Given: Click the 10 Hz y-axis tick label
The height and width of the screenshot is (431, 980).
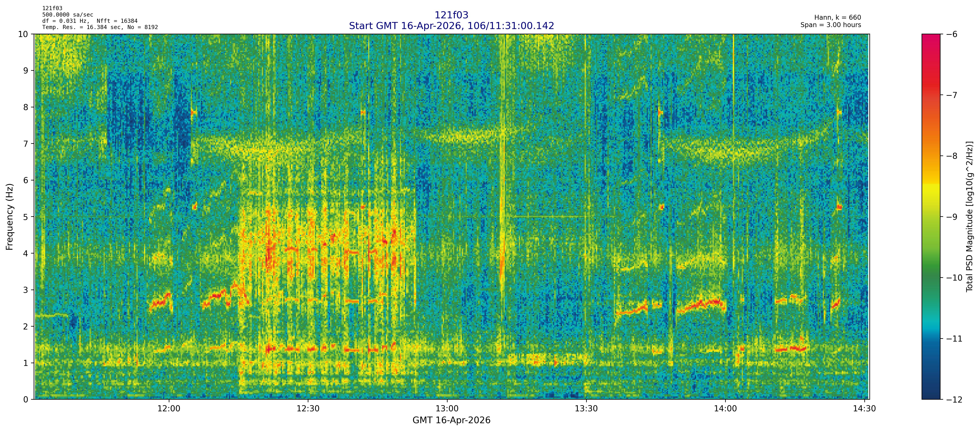Looking at the screenshot, I should tap(23, 34).
